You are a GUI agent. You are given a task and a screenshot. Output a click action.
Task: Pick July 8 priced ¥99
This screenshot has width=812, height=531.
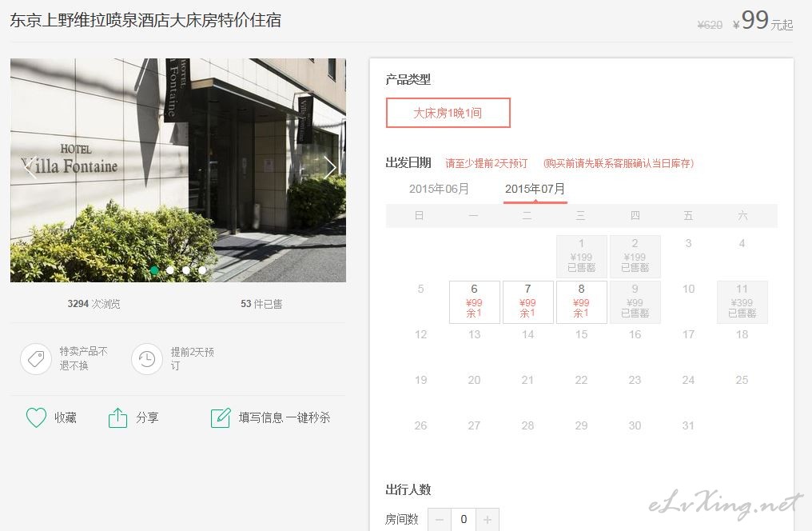(581, 302)
